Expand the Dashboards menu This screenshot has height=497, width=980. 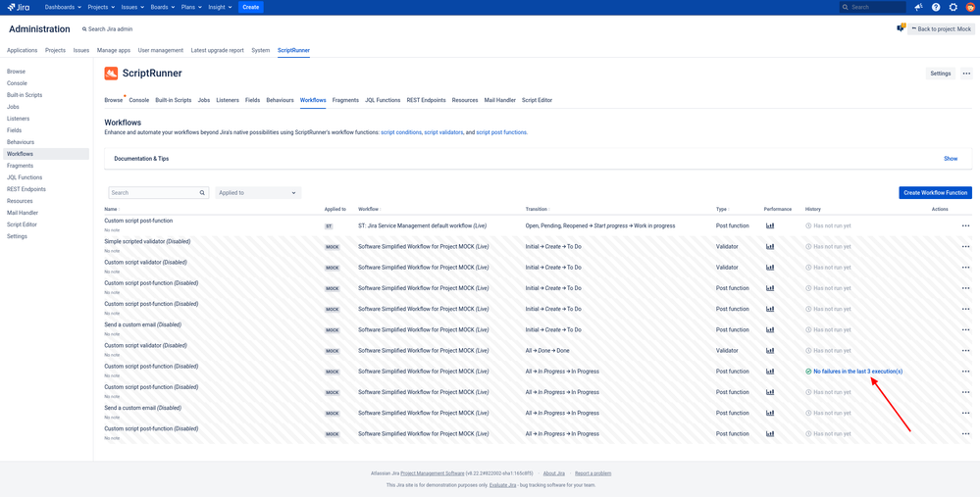coord(63,7)
